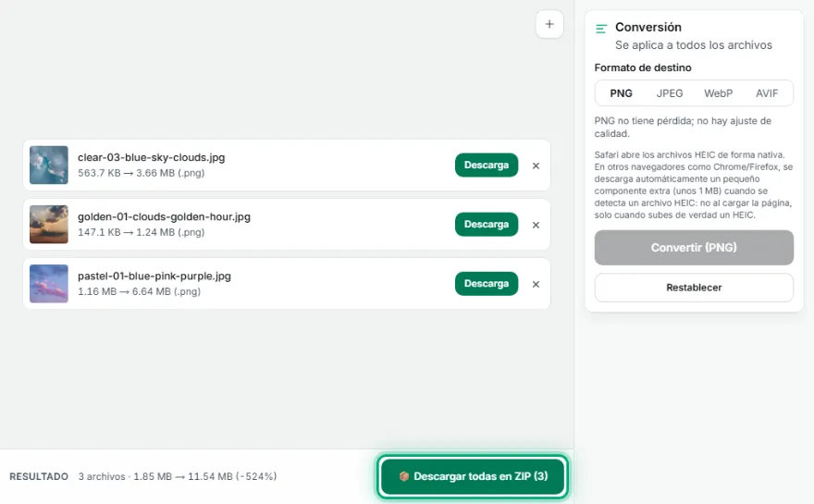Download pastel-01-blue-pink-purple converted file
814x504 pixels.
(487, 283)
